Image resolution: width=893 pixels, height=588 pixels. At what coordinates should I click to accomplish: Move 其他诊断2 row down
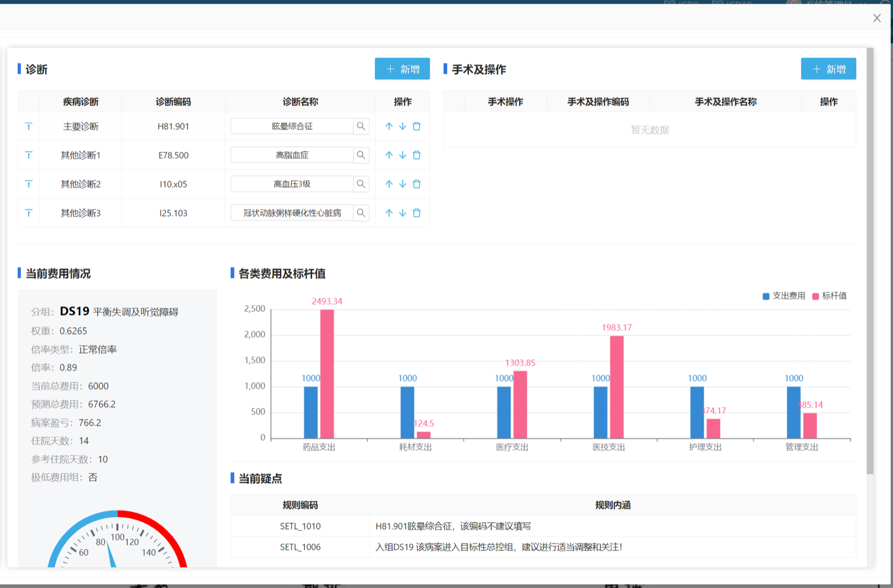click(402, 184)
